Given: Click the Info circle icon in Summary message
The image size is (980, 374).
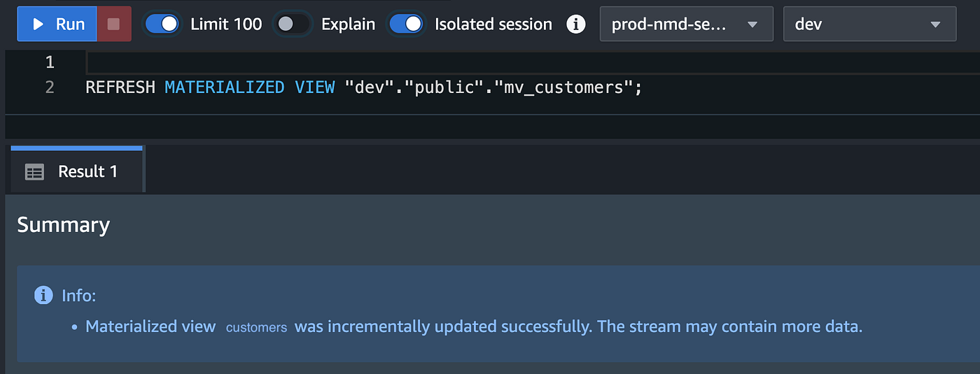Looking at the screenshot, I should click(43, 296).
